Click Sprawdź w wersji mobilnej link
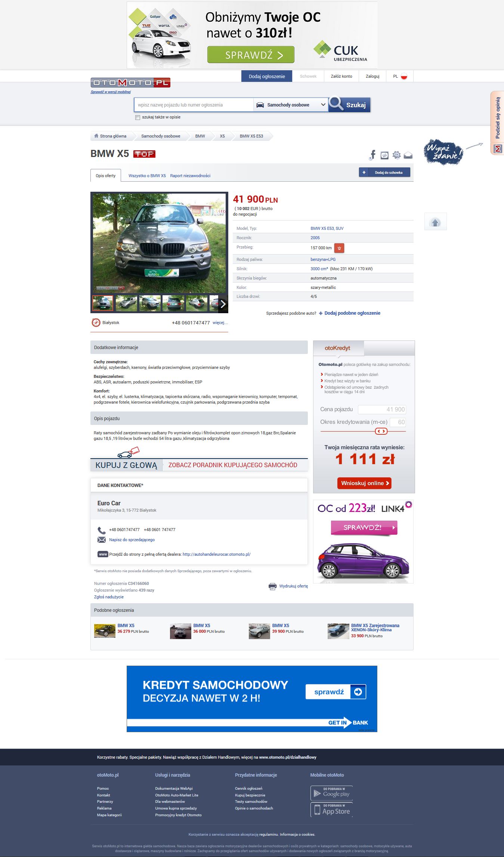504x857 pixels. [x=111, y=92]
